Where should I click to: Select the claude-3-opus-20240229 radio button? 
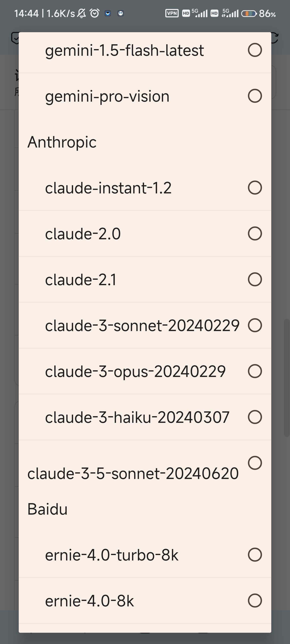pyautogui.click(x=255, y=371)
